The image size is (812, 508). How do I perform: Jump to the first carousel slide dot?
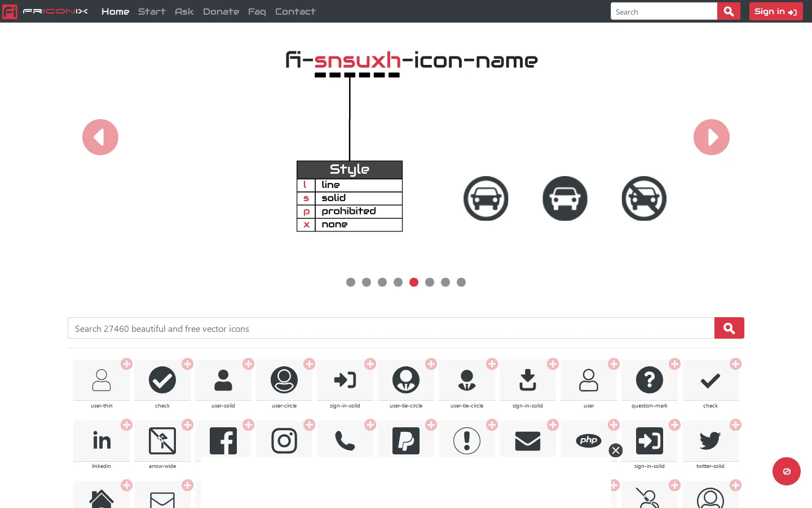coord(351,282)
